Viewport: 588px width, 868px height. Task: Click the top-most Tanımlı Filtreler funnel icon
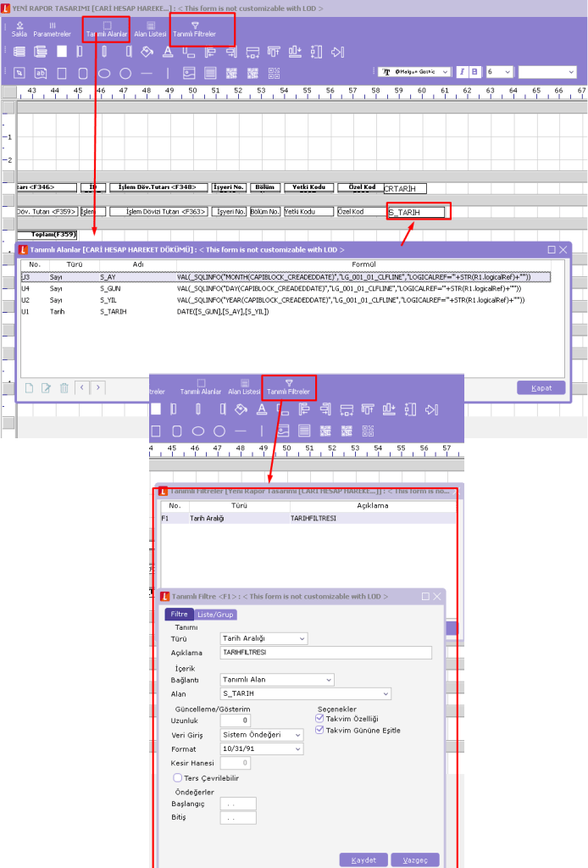tap(196, 25)
